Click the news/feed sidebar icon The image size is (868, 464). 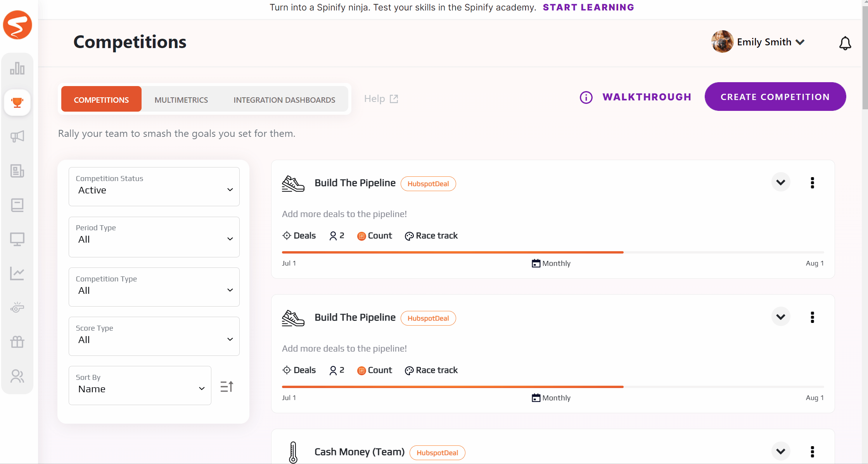tap(17, 170)
